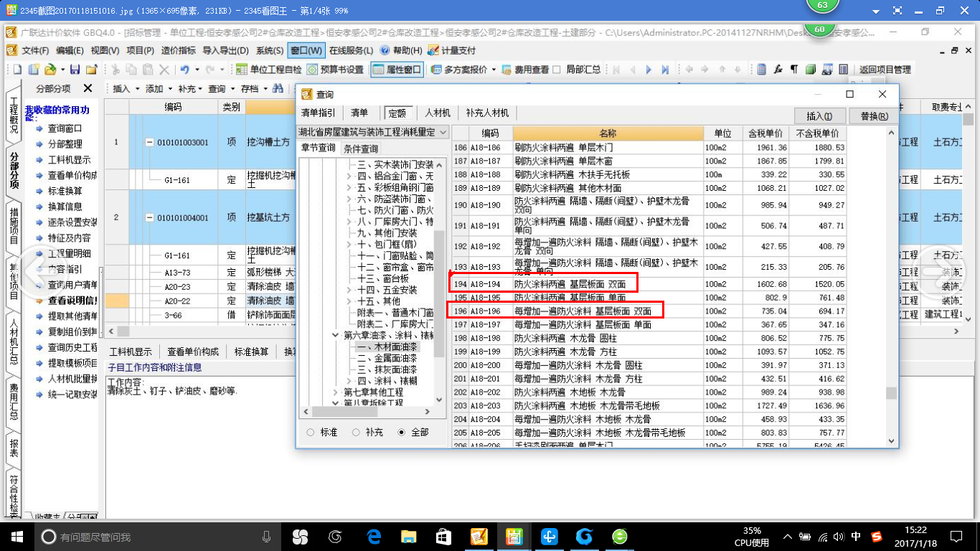Click the help question-mark icon

385,51
